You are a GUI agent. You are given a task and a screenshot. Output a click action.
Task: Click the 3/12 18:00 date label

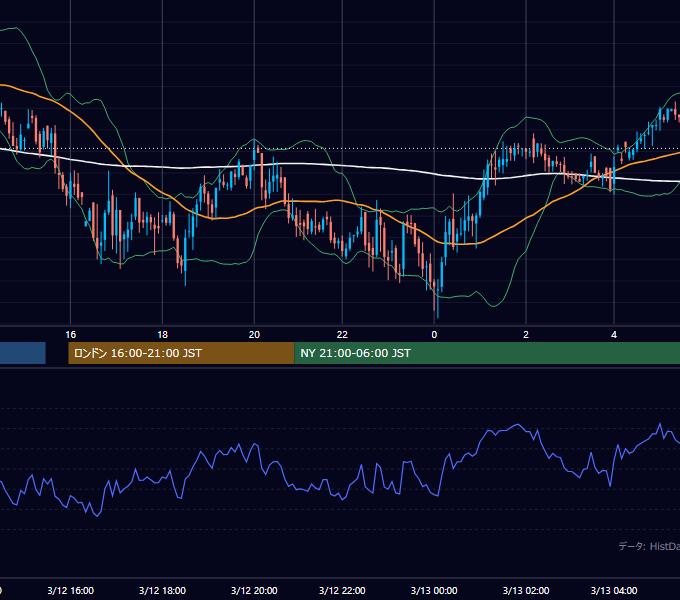(162, 590)
